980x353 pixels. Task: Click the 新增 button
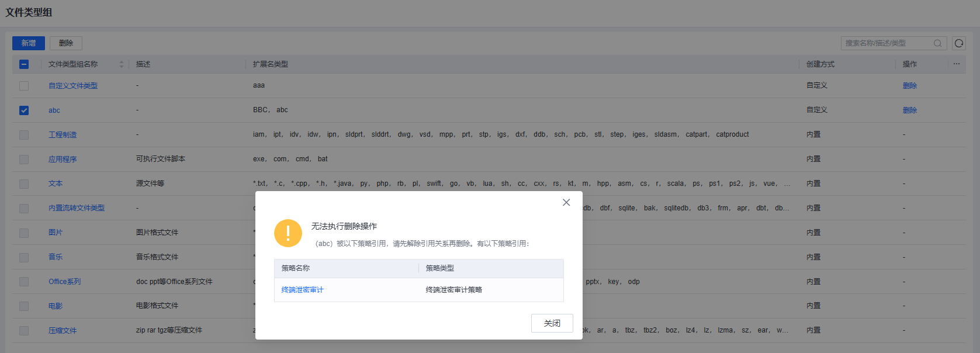point(29,43)
